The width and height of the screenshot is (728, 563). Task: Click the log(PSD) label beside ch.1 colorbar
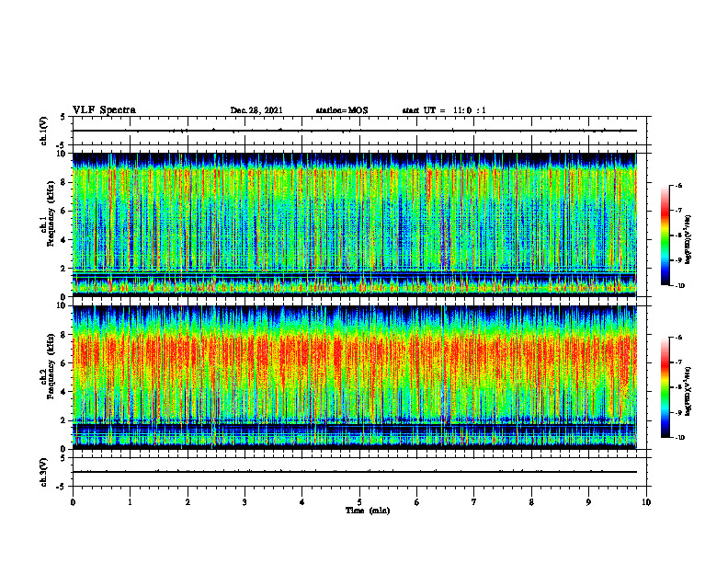[688, 240]
